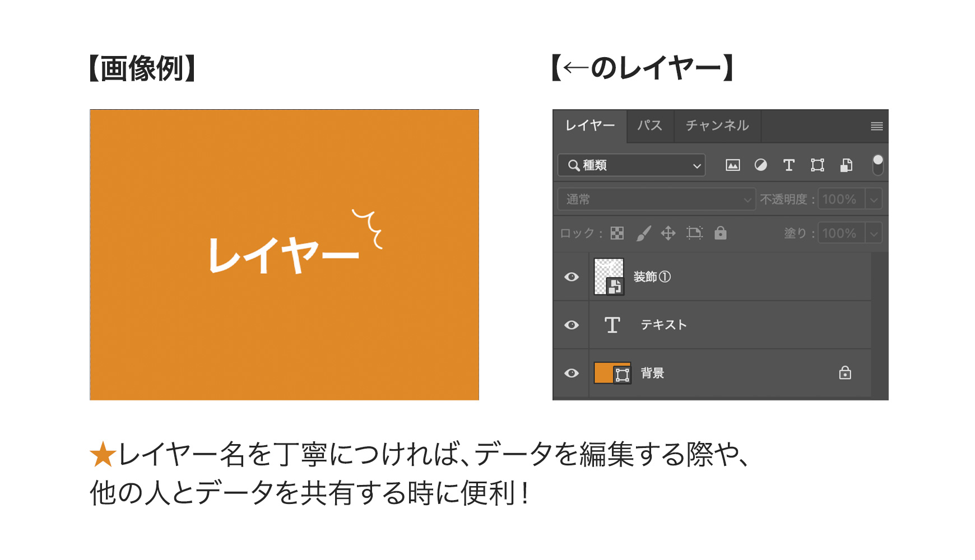Lock all padlock icon

click(x=721, y=233)
